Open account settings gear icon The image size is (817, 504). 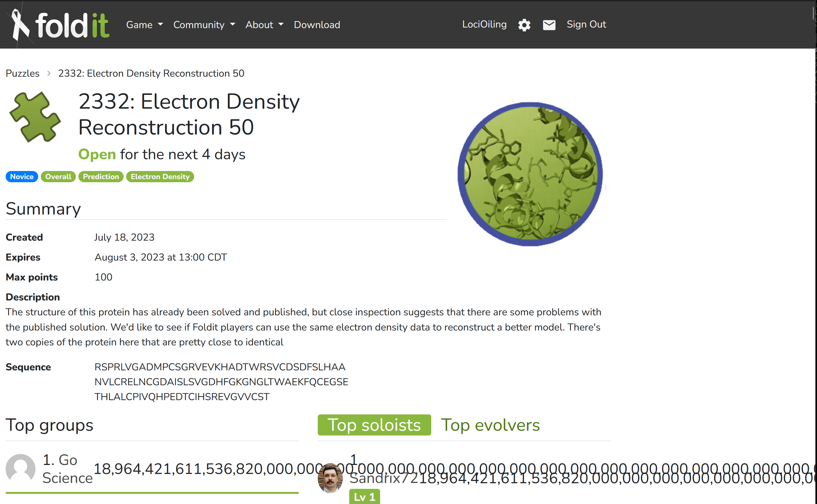coord(524,25)
